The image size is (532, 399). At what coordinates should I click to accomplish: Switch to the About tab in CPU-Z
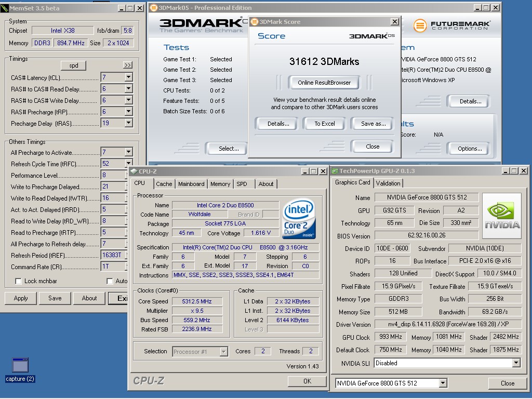(x=266, y=184)
